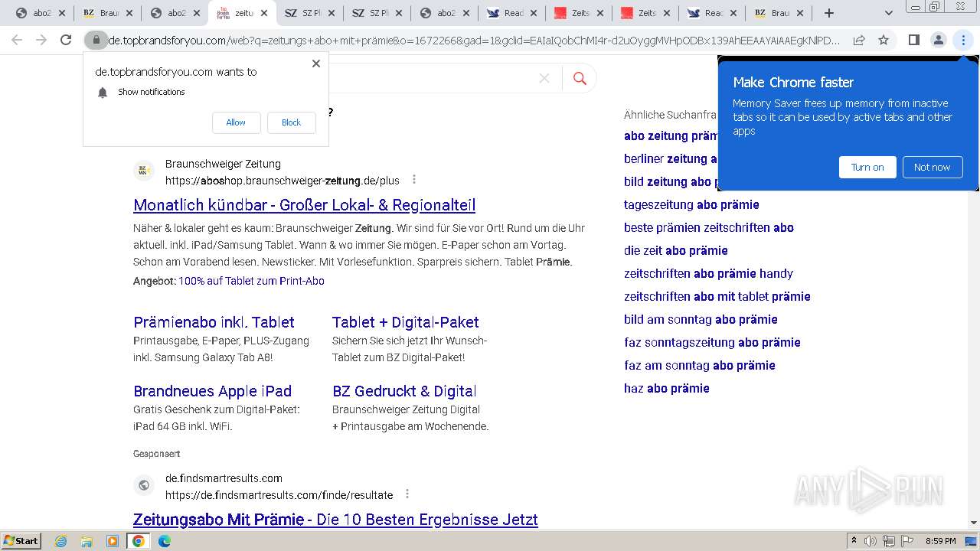Image resolution: width=980 pixels, height=551 pixels.
Task: Share this page icon in address bar
Action: click(x=859, y=40)
